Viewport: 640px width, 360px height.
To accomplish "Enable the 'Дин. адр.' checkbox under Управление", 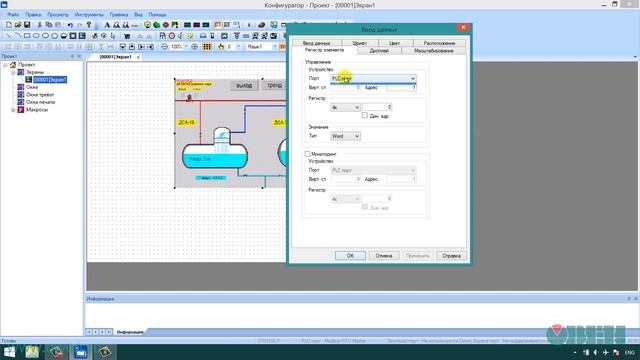I will [364, 116].
